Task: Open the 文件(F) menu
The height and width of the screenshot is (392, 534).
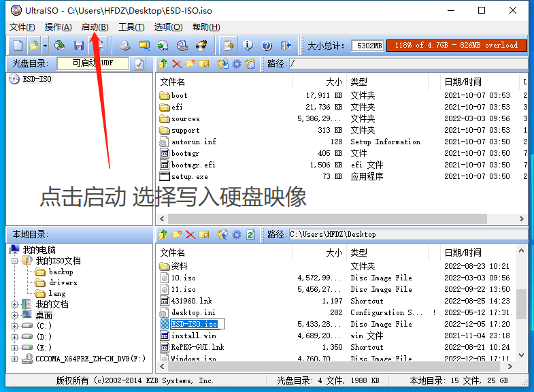Action: coord(22,27)
